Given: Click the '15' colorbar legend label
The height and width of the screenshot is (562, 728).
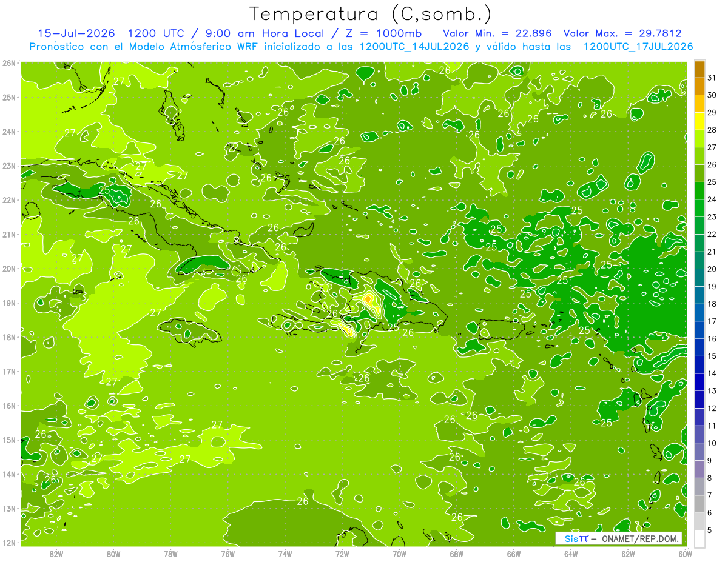Looking at the screenshot, I should coord(712,356).
